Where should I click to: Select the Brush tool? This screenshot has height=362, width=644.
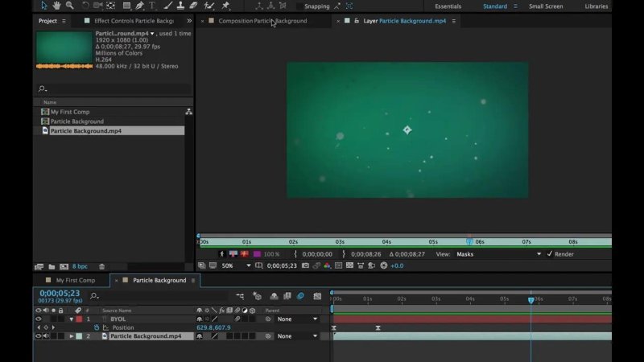click(x=167, y=6)
